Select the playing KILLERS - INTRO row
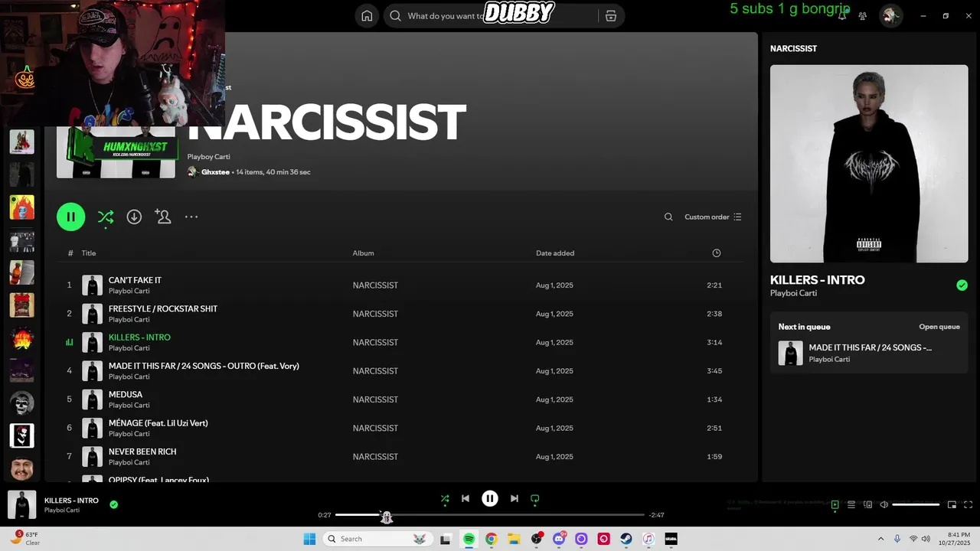 pyautogui.click(x=400, y=342)
